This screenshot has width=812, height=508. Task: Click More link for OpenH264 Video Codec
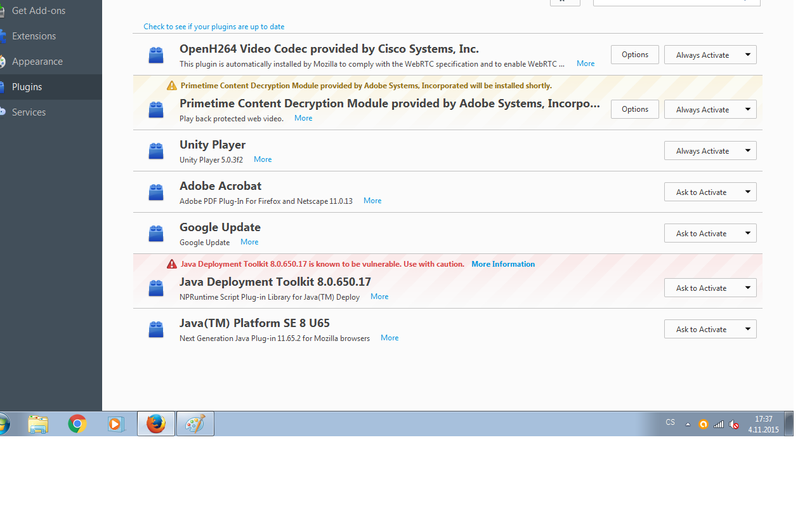(x=586, y=63)
